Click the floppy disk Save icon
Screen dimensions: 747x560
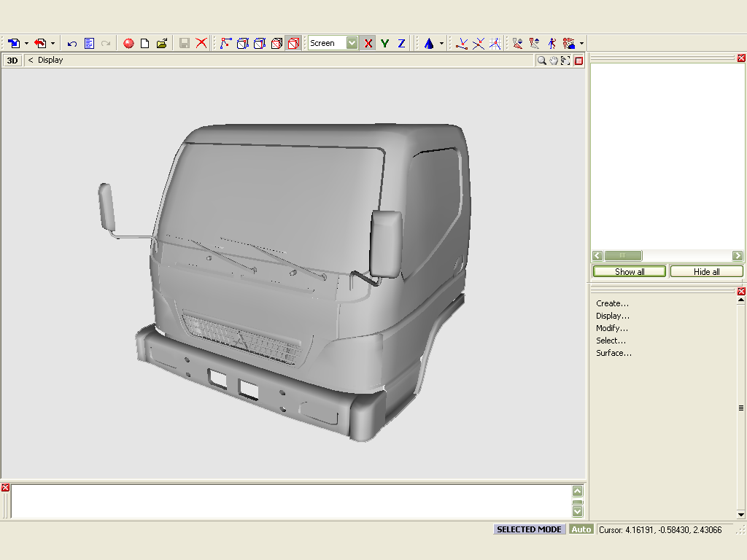[x=185, y=43]
